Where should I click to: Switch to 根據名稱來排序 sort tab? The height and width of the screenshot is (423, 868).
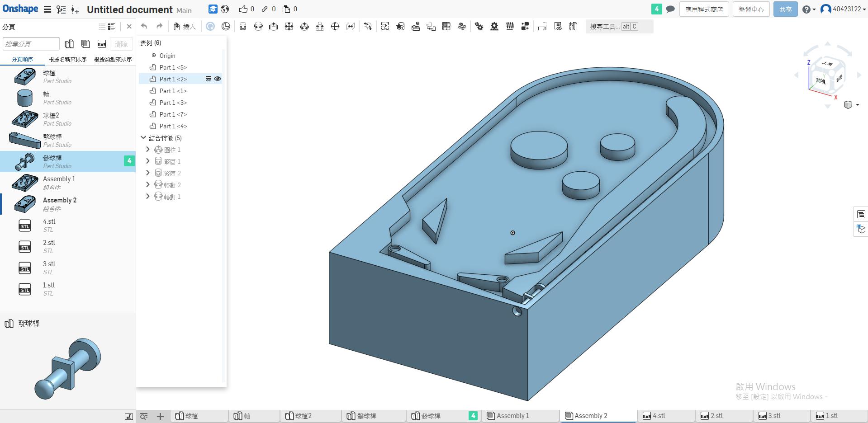(68, 59)
